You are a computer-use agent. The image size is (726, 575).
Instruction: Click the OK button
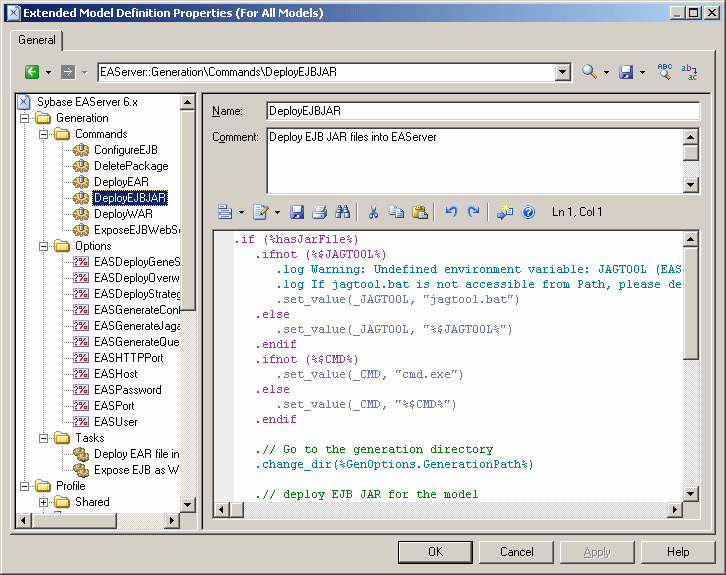point(435,552)
